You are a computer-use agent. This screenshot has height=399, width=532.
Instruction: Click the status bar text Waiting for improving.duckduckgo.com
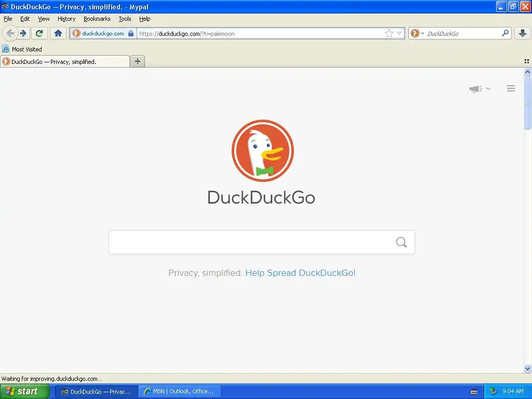coord(51,379)
